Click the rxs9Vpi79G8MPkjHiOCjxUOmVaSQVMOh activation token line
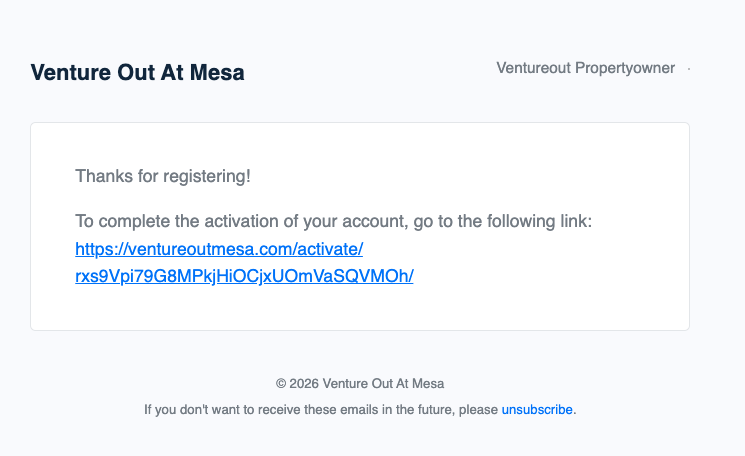The image size is (745, 456). tap(244, 275)
